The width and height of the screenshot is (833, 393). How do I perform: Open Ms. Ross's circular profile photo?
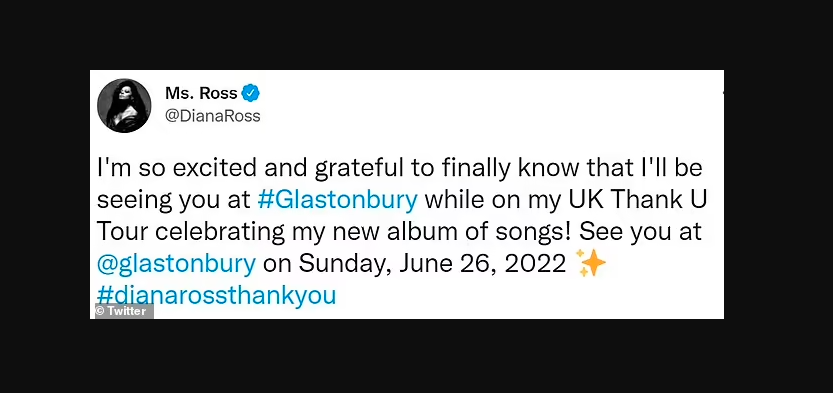124,105
